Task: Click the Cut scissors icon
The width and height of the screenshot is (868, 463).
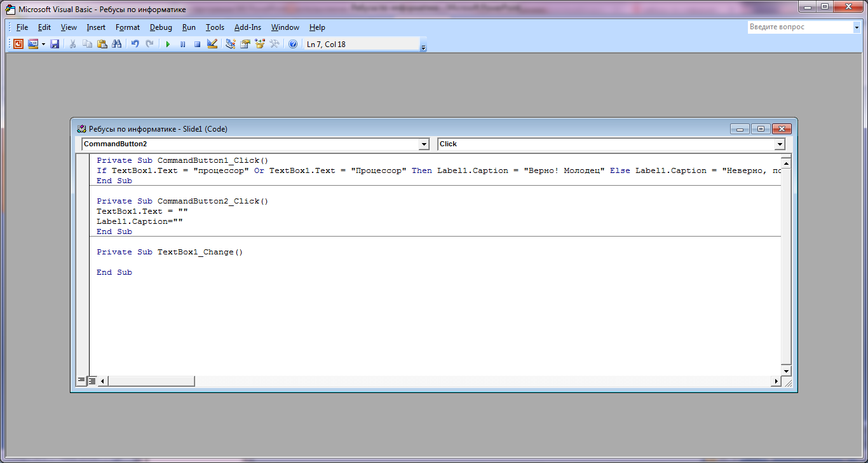Action: (x=73, y=44)
